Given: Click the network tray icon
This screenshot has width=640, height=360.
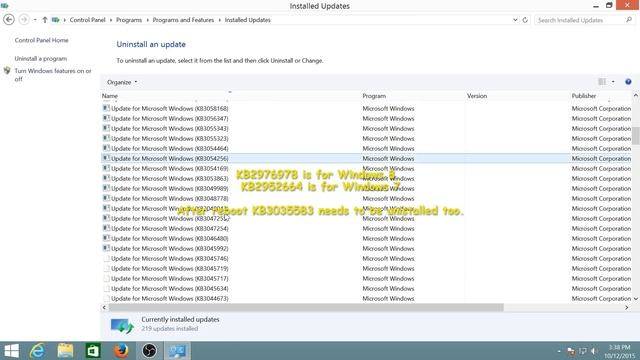Looking at the screenshot, I should point(582,351).
